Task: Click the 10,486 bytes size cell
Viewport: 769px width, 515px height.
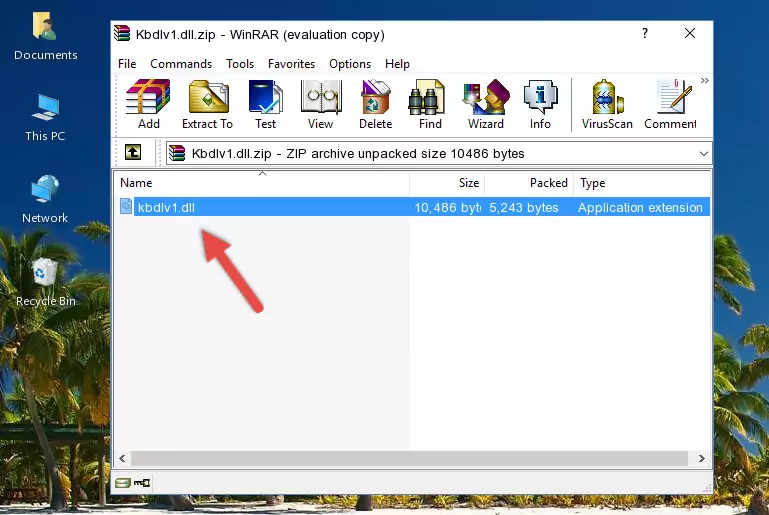Action: tap(448, 207)
